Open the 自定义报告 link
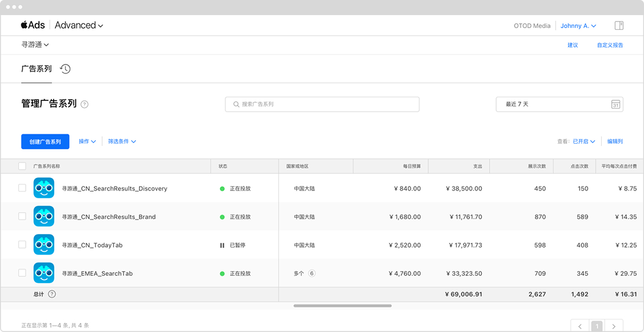The width and height of the screenshot is (644, 332). [x=610, y=45]
